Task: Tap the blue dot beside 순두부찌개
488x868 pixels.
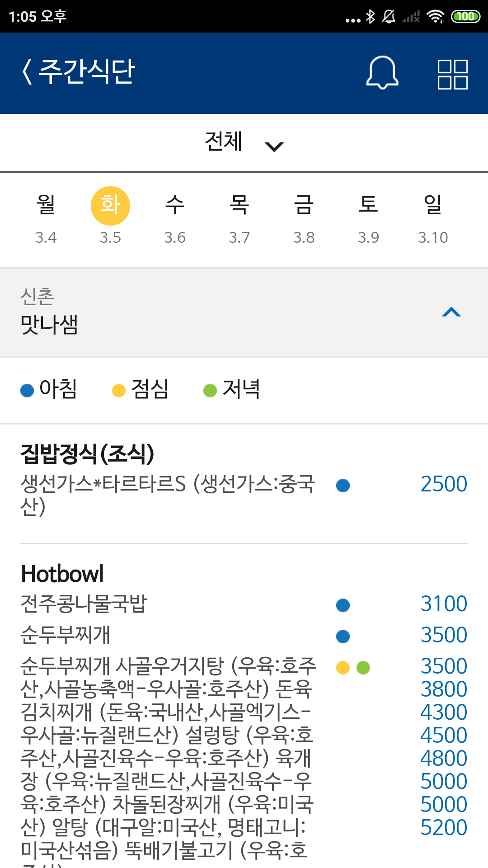Action: tap(343, 636)
